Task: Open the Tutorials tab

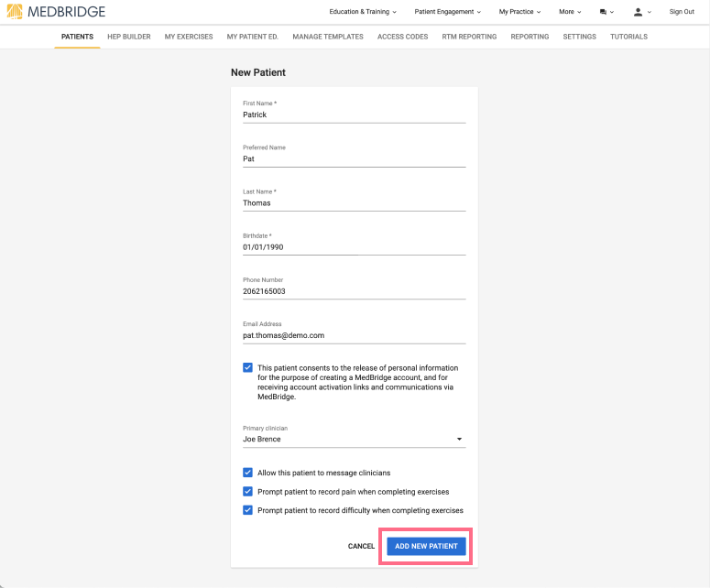Action: [628, 37]
